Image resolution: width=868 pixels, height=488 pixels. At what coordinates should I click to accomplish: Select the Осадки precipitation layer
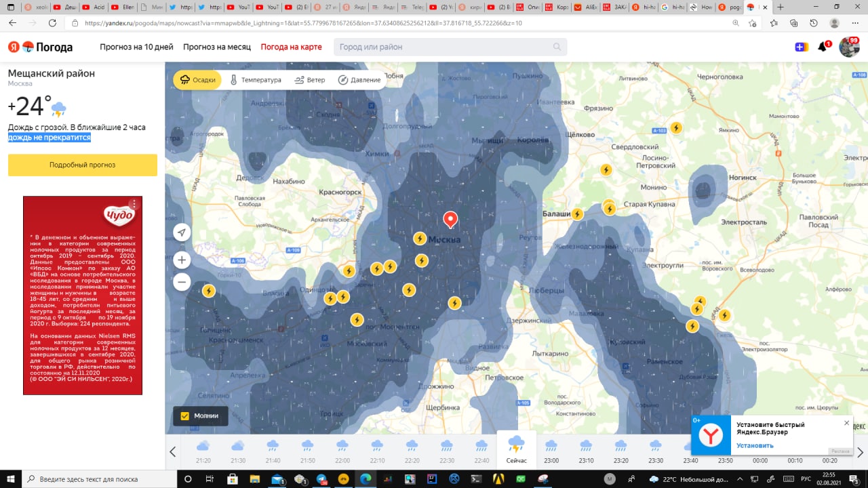(x=197, y=80)
